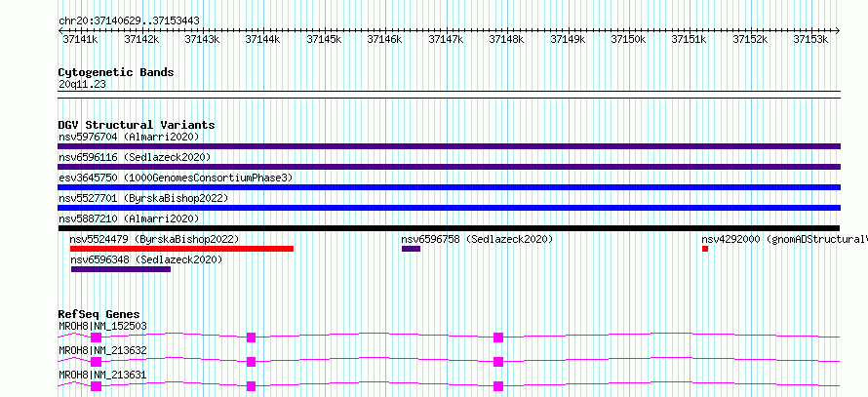Click the MROH8|NM_152503 transcript label
The height and width of the screenshot is (397, 868).
click(x=102, y=326)
